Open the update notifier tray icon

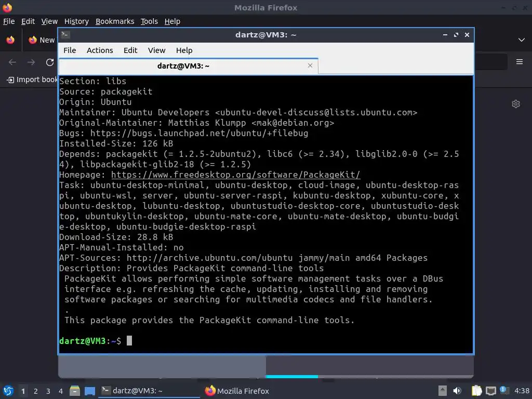pos(504,390)
